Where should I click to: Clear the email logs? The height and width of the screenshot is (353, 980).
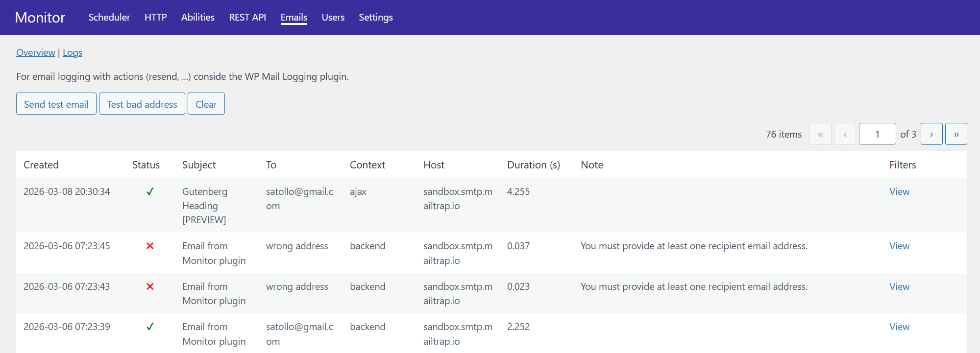coord(206,104)
